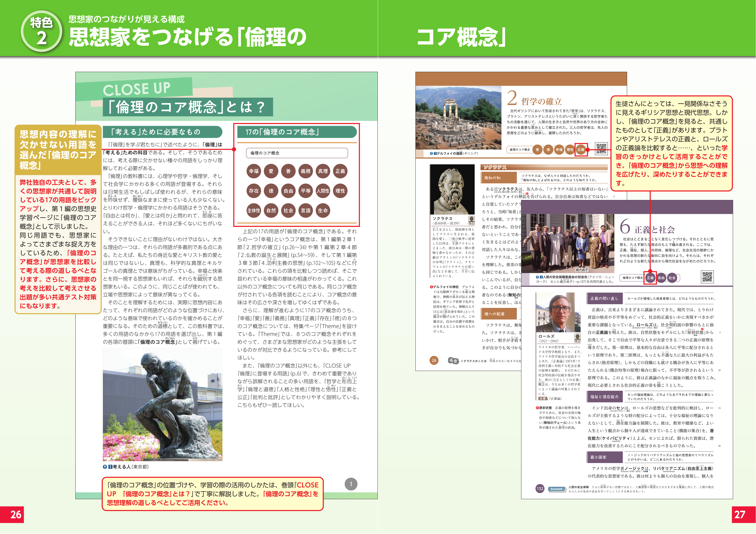This screenshot has width=756, height=534.
Task: Click the 略伝 icon beside ロールズ name
Action: coord(578,338)
